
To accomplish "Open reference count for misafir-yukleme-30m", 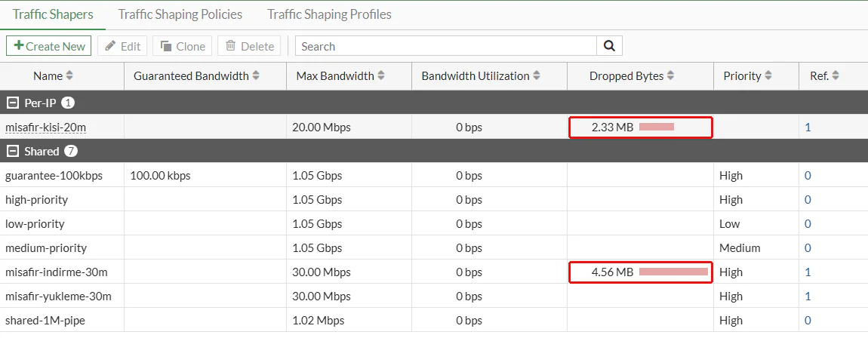I will coord(808,297).
